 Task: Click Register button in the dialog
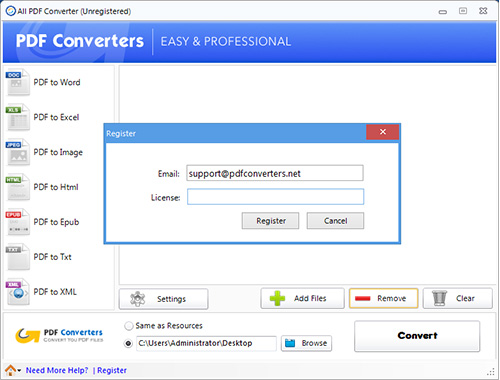point(270,221)
